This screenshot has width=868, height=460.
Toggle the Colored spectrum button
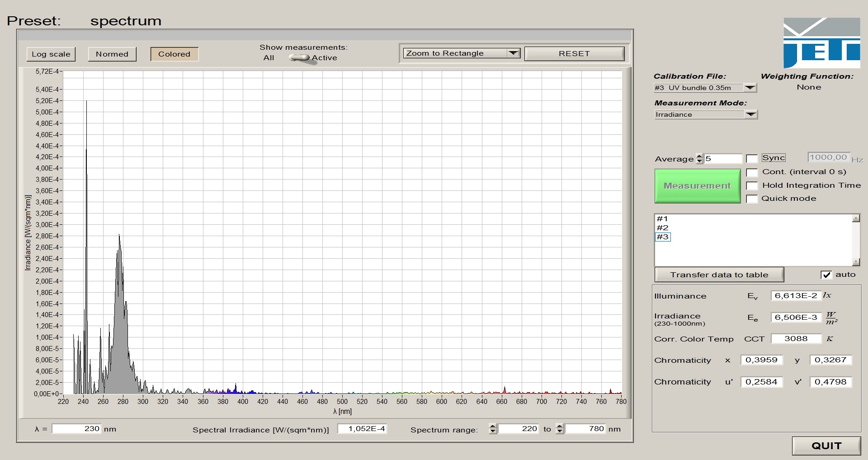174,54
